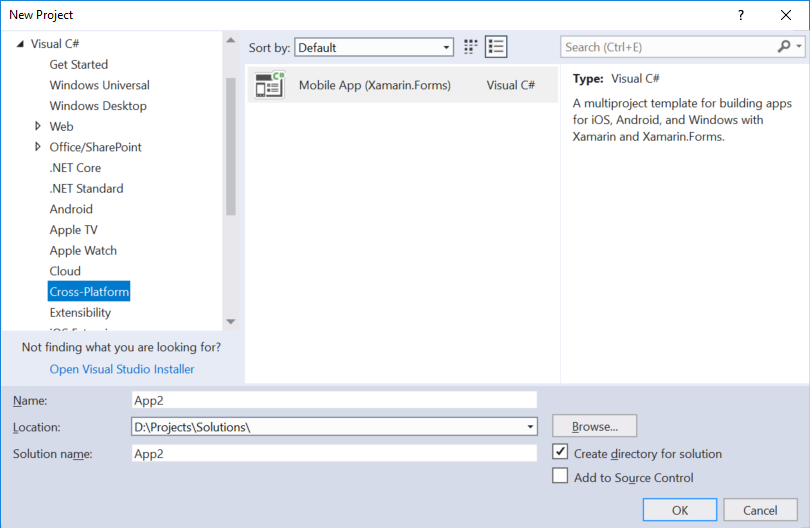
Task: Switch to medium icons list view
Action: 496,47
